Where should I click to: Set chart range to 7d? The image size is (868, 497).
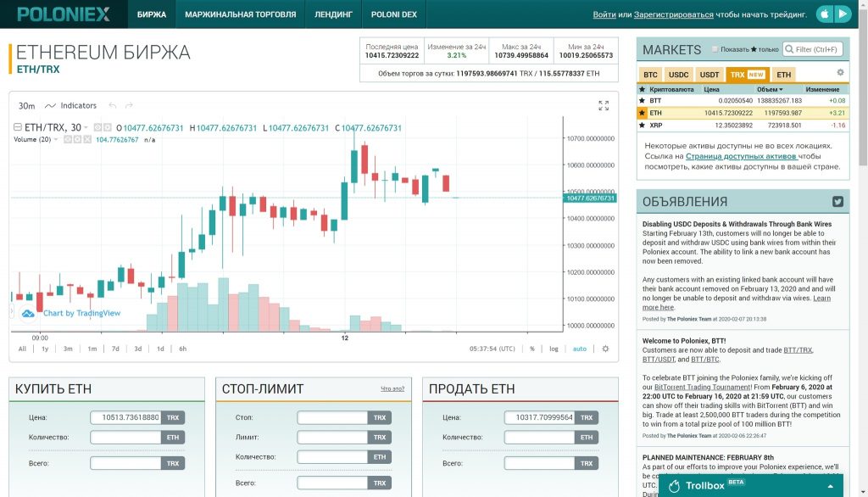[115, 349]
